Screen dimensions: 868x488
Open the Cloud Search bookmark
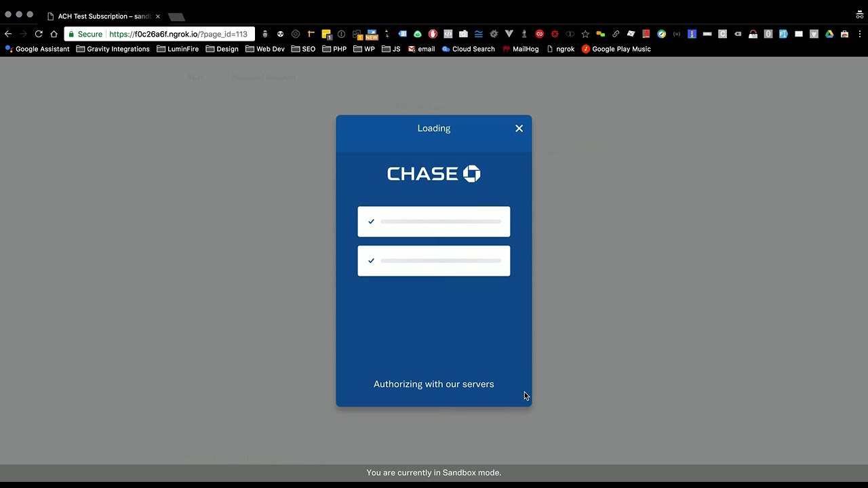click(468, 49)
